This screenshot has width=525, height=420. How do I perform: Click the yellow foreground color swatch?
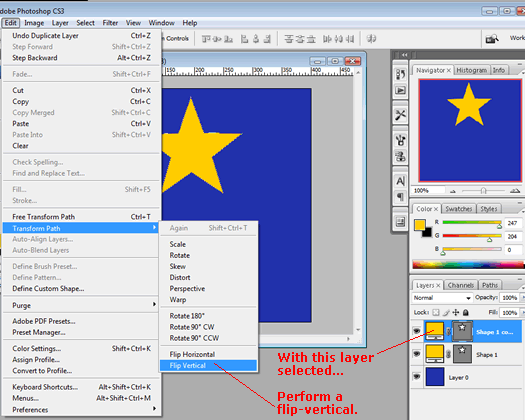[x=420, y=225]
